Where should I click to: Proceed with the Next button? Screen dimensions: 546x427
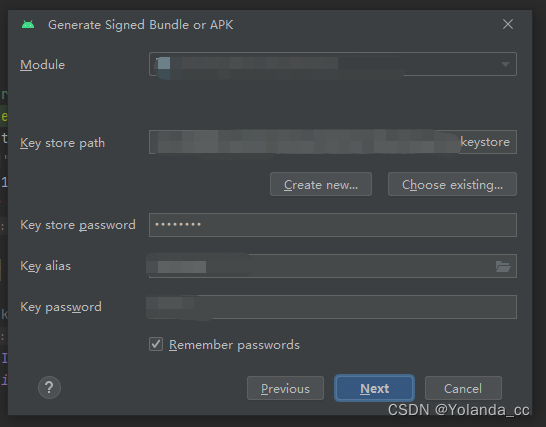[x=374, y=388]
